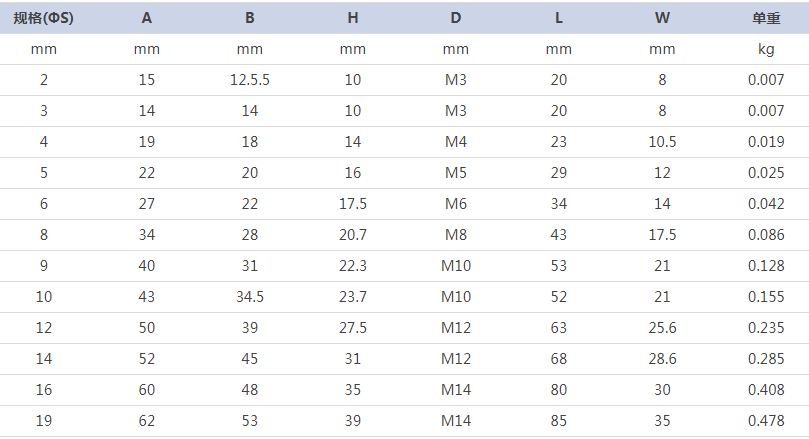
Task: Click the M8 thread cell
Action: tap(456, 235)
